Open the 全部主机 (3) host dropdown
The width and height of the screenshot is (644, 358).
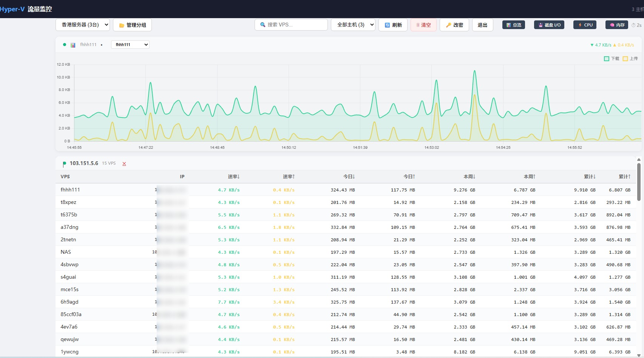[353, 25]
